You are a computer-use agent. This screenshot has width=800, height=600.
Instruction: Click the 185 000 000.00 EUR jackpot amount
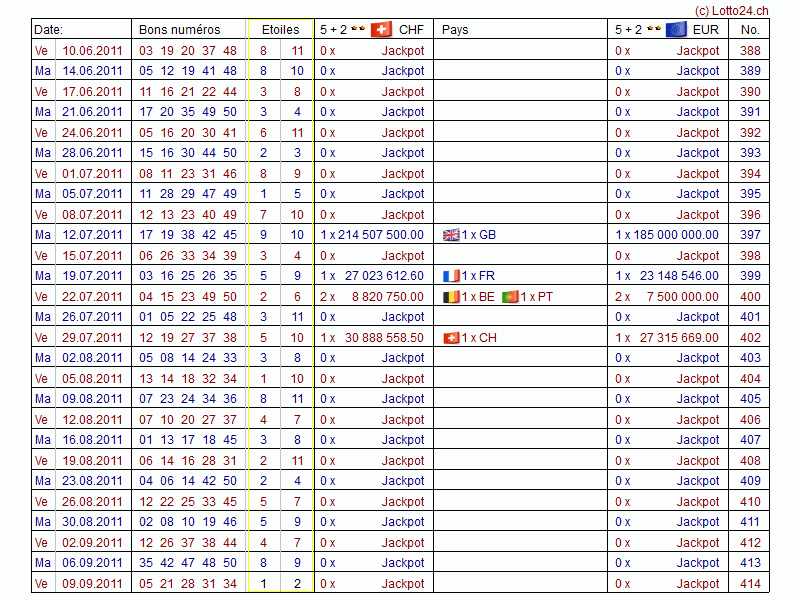675,235
